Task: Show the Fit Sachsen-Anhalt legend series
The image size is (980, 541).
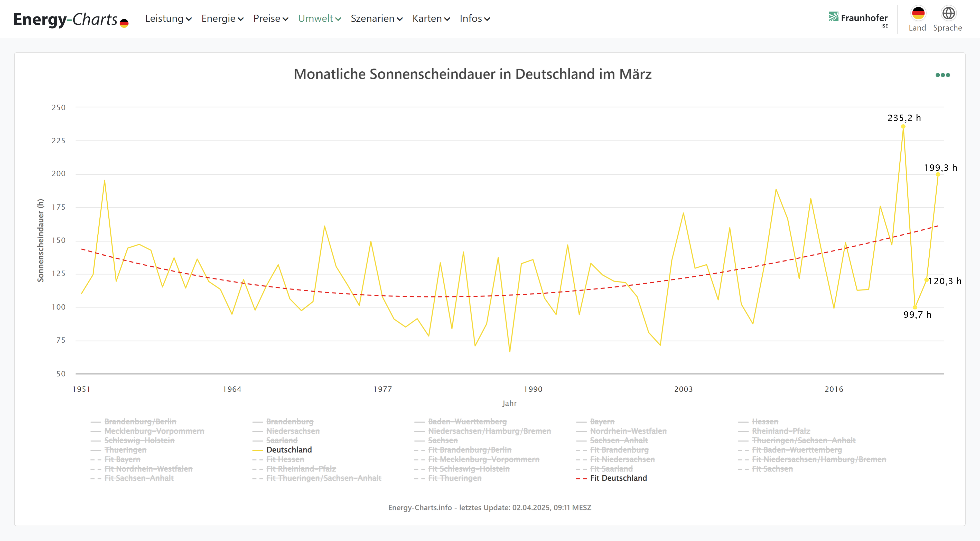Action: click(132, 478)
